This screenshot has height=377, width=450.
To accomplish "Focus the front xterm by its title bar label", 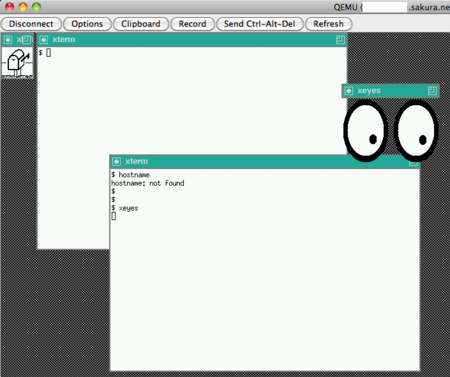I will tap(136, 161).
